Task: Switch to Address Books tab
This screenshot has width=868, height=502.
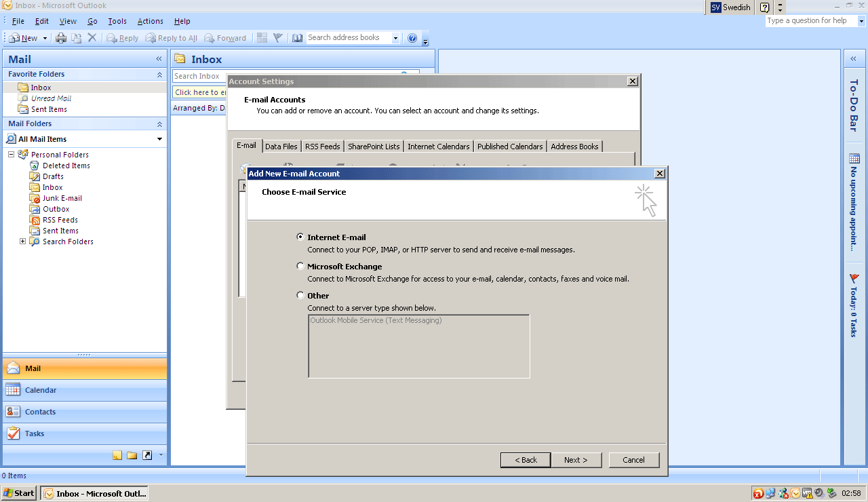Action: (574, 147)
